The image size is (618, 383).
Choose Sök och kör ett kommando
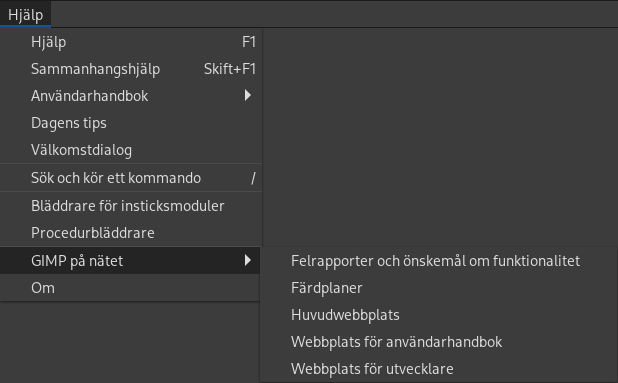tap(130, 178)
